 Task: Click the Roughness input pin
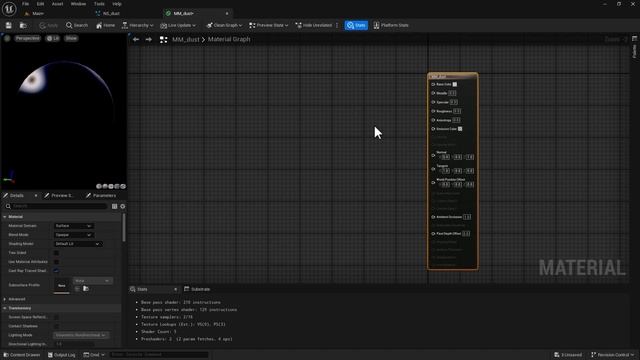(433, 111)
